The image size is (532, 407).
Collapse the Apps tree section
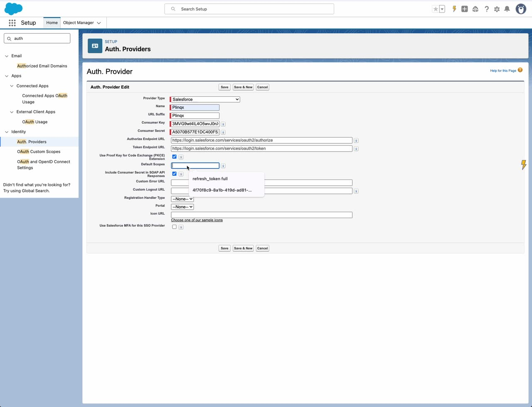[7, 76]
